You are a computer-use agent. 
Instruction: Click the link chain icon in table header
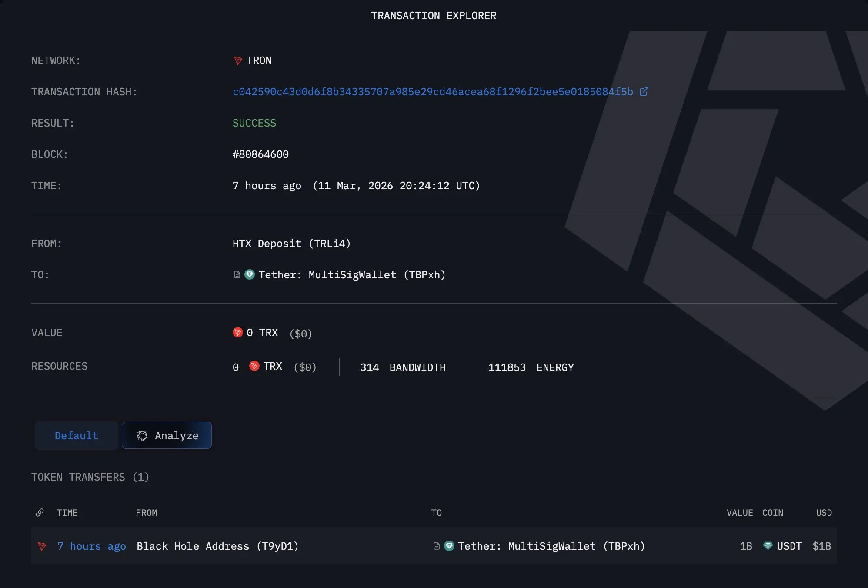coord(40,512)
